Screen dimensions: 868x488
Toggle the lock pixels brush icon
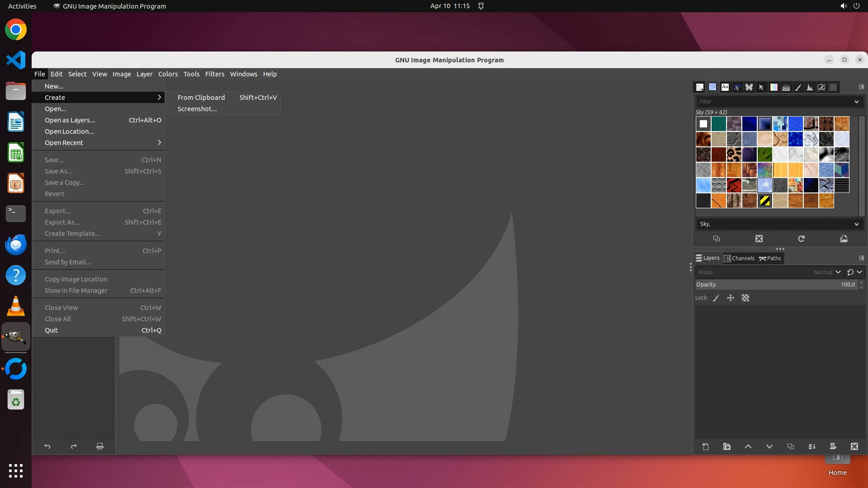[x=716, y=298]
